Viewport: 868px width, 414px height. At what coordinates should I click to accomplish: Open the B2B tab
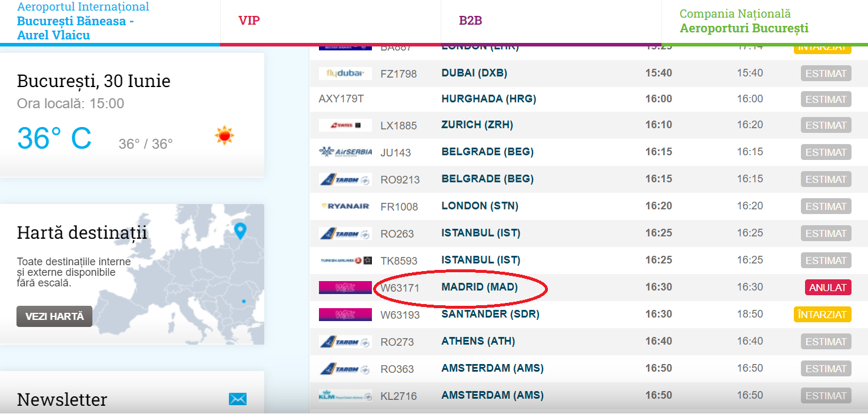pos(471,21)
